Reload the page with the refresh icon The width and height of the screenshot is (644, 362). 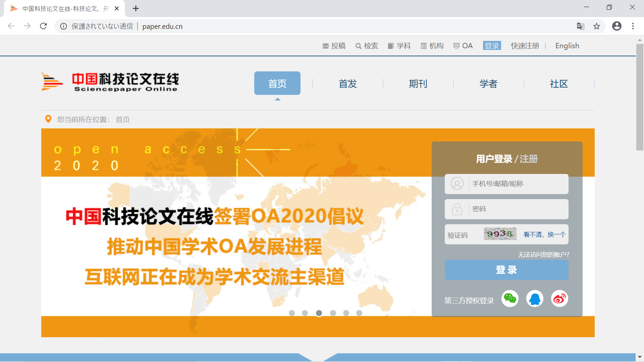tap(43, 26)
